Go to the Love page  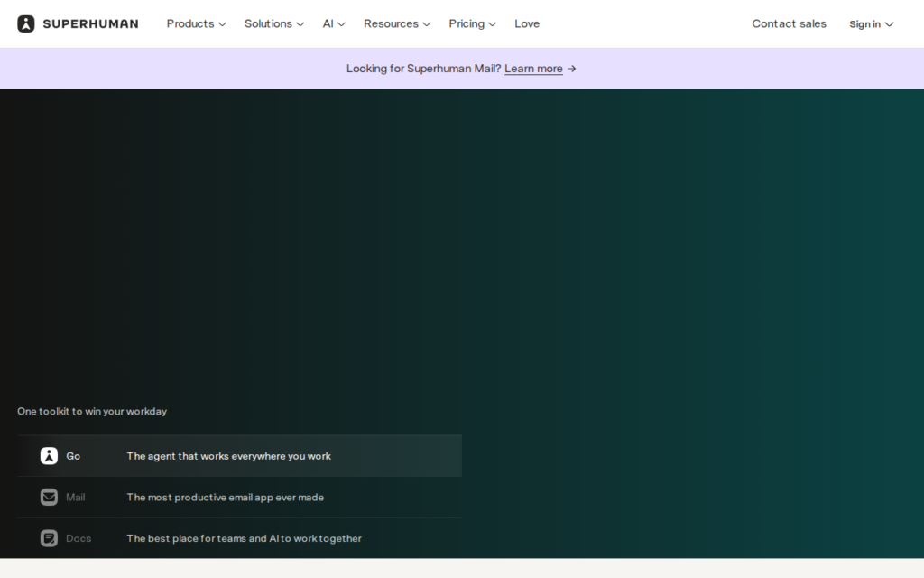(527, 23)
